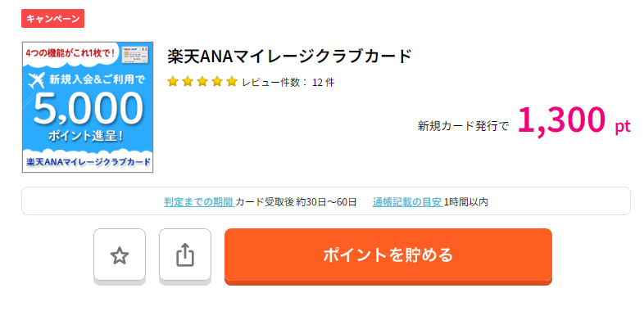Select the first gold rating star
Image resolution: width=644 pixels, height=311 pixels.
(173, 82)
